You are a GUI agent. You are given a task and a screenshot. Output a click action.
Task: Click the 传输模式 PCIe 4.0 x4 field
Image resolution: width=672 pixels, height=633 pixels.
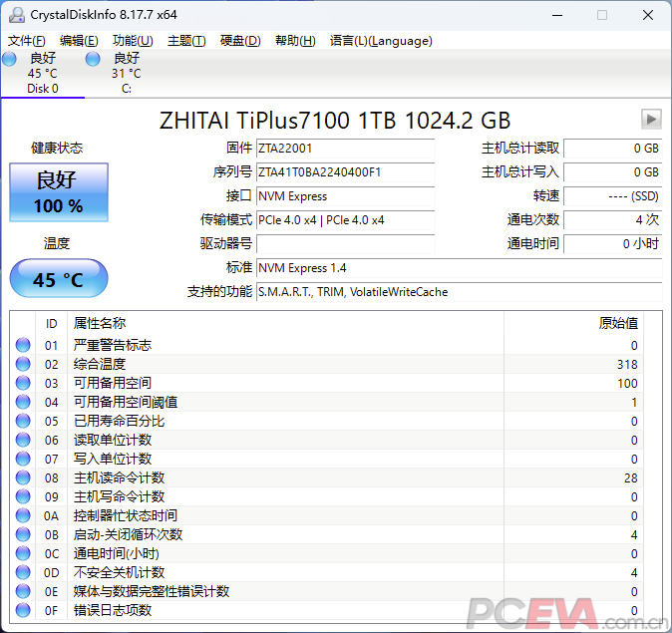(x=345, y=220)
